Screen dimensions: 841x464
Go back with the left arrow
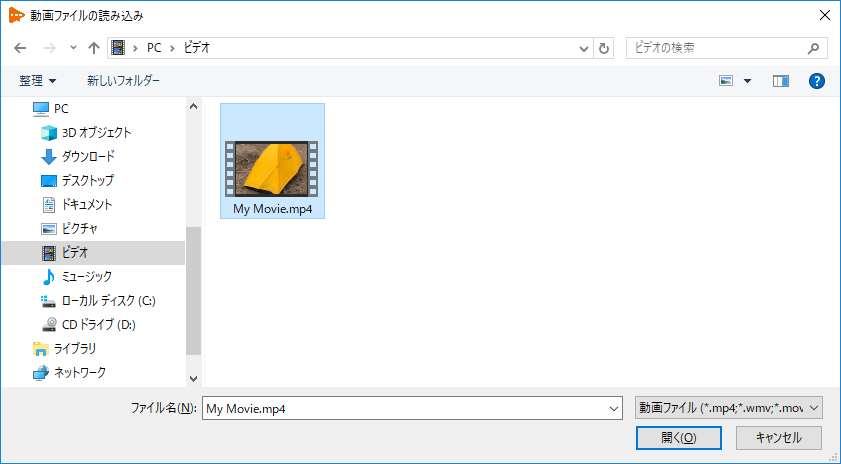(20, 48)
